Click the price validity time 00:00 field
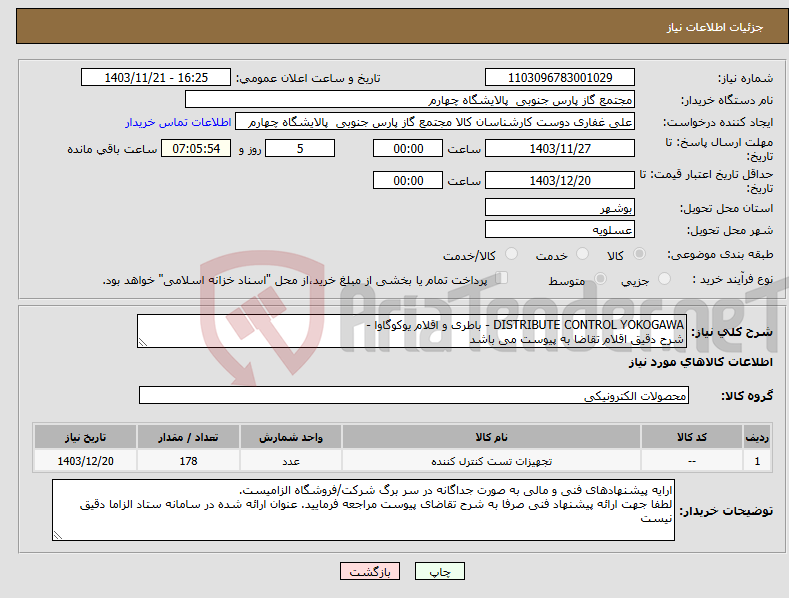Viewport: 789px width, 598px height. [x=408, y=180]
